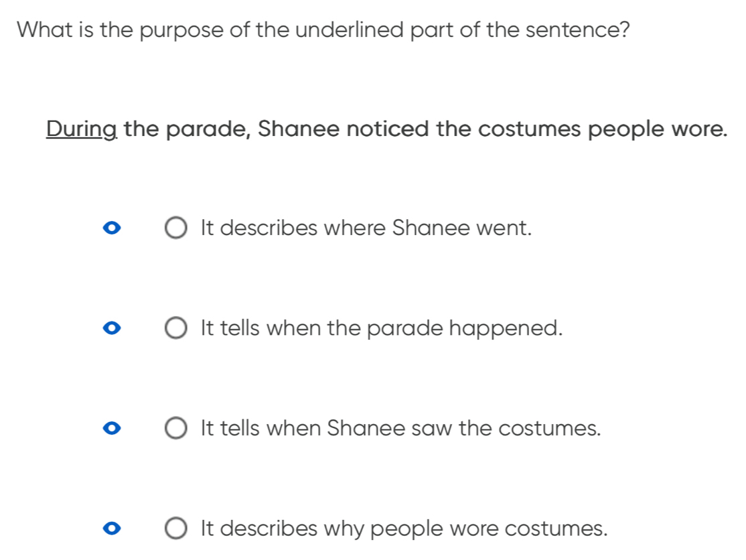
Task: Click the answer text 'It describes why people wore costumes.'
Action: [404, 529]
